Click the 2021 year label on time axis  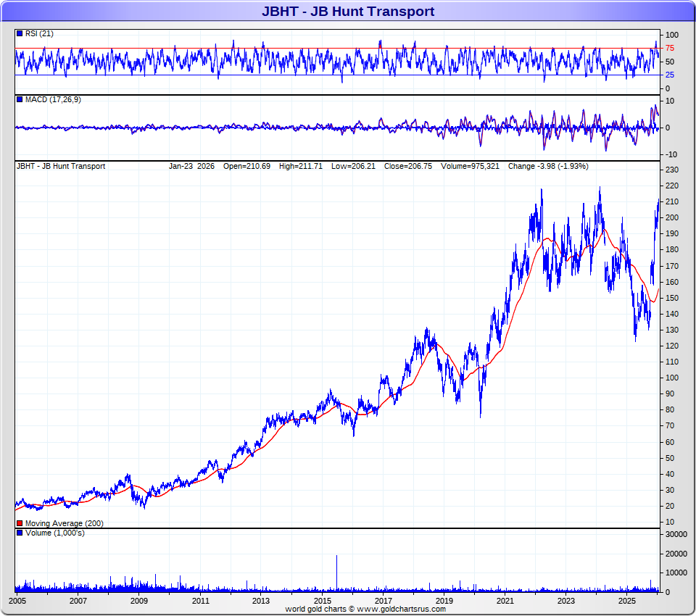tap(505, 601)
